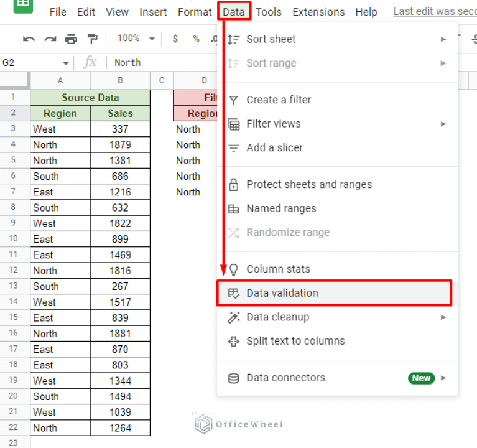This screenshot has width=477, height=448.
Task: Select cell with value 1822
Action: point(120,223)
